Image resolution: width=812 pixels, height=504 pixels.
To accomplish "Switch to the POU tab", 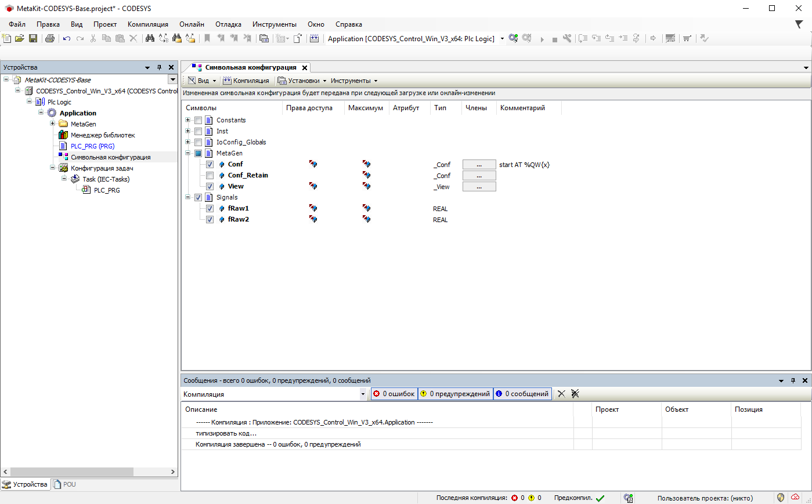I will click(x=64, y=484).
